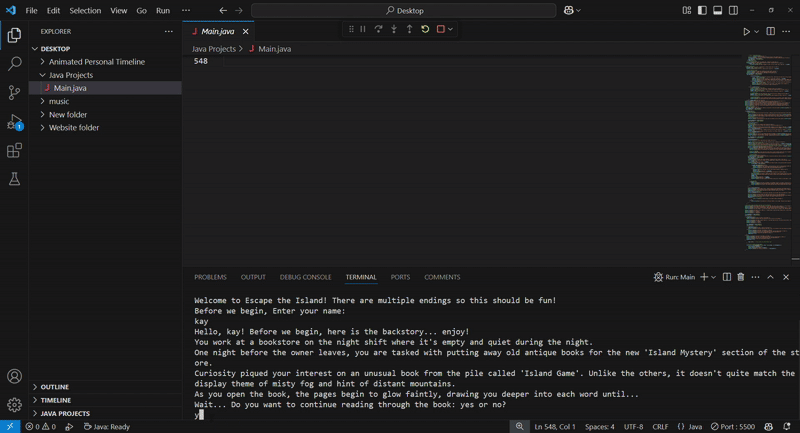Open the Extensions view

pyautogui.click(x=14, y=150)
